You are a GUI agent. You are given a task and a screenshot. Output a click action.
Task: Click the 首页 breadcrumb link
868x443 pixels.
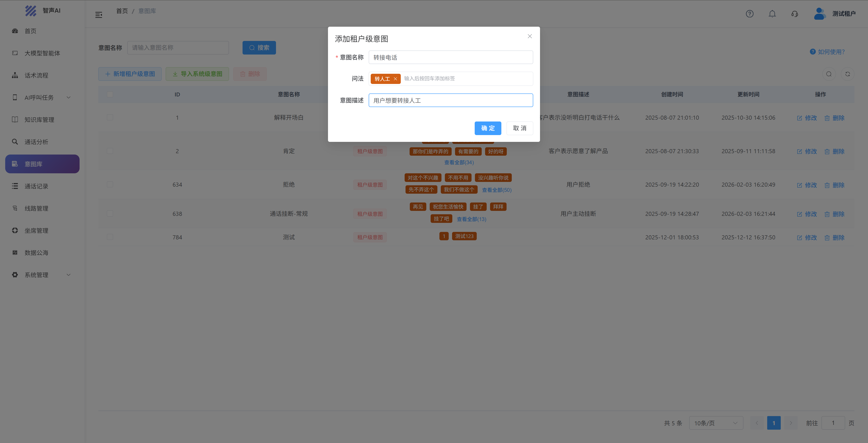[x=122, y=11]
